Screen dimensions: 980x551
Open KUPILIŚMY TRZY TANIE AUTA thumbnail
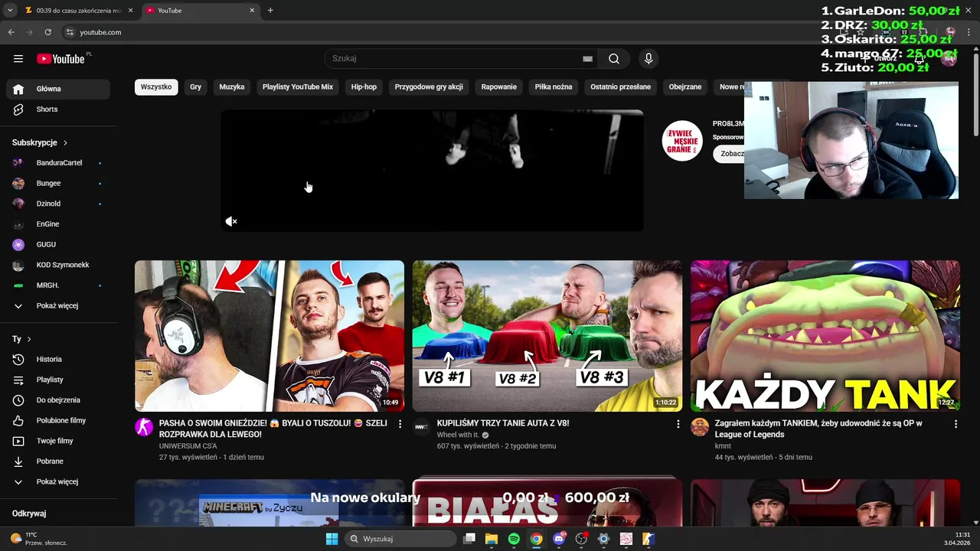pos(547,336)
